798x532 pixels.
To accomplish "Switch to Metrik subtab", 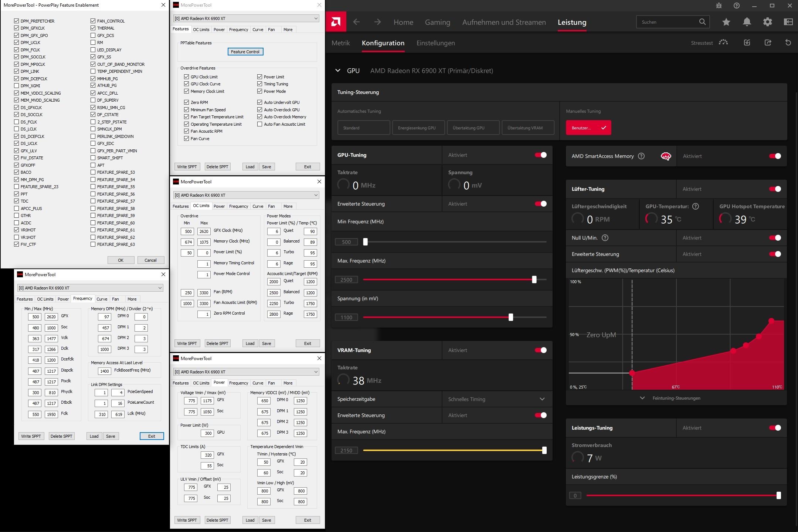I will pyautogui.click(x=340, y=43).
